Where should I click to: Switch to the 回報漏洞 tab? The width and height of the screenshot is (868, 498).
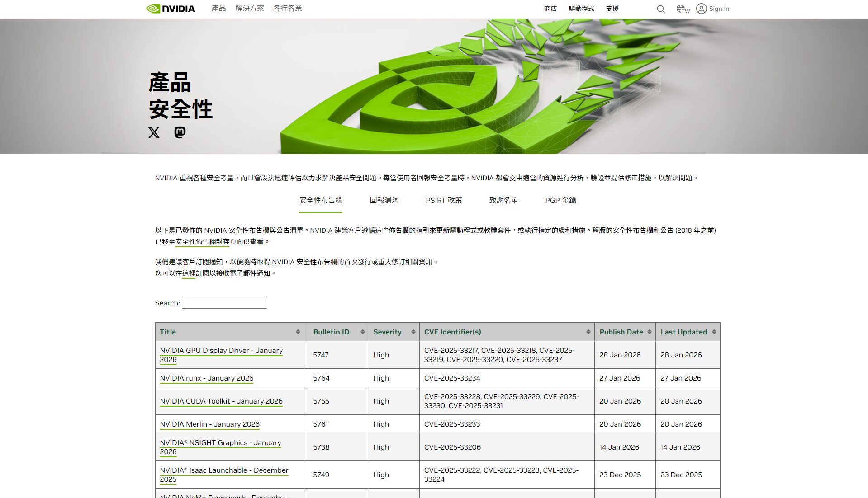click(x=384, y=200)
